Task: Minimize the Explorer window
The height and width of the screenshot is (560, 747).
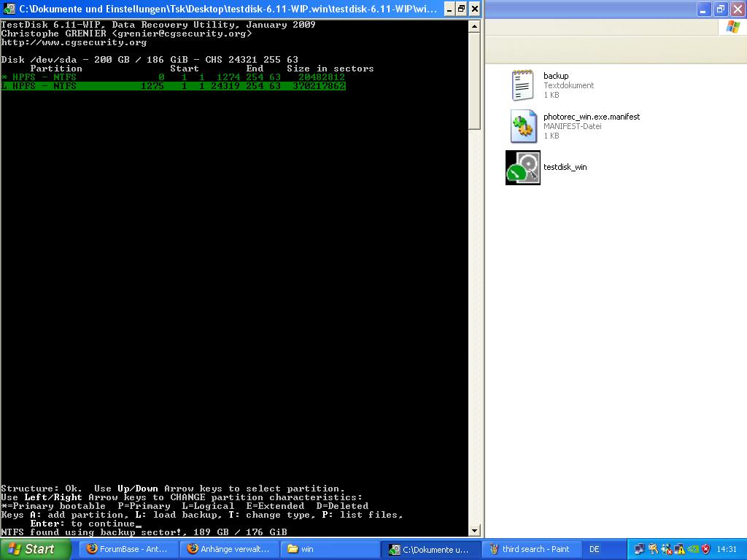Action: click(704, 9)
